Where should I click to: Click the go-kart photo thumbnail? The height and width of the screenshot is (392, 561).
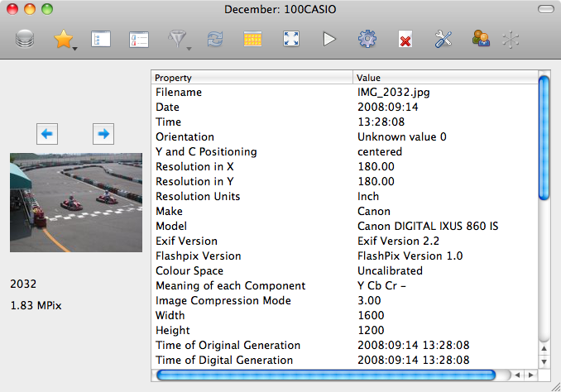(x=76, y=202)
